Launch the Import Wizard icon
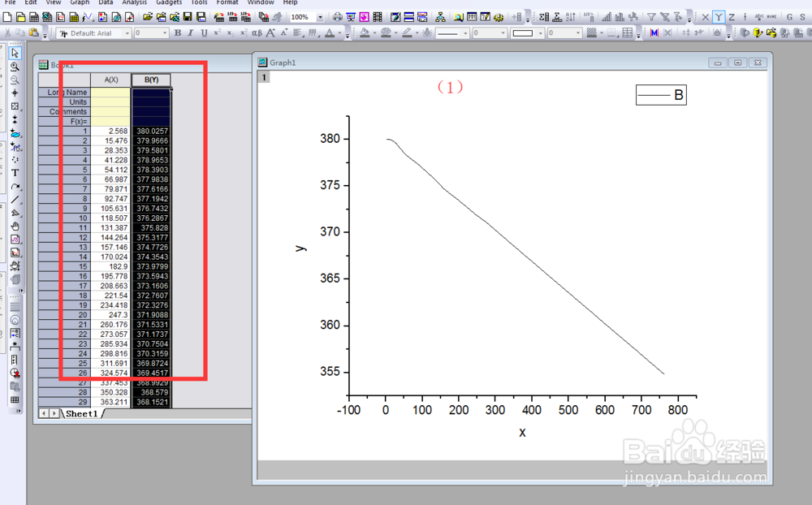This screenshot has height=505, width=812. pyautogui.click(x=218, y=17)
